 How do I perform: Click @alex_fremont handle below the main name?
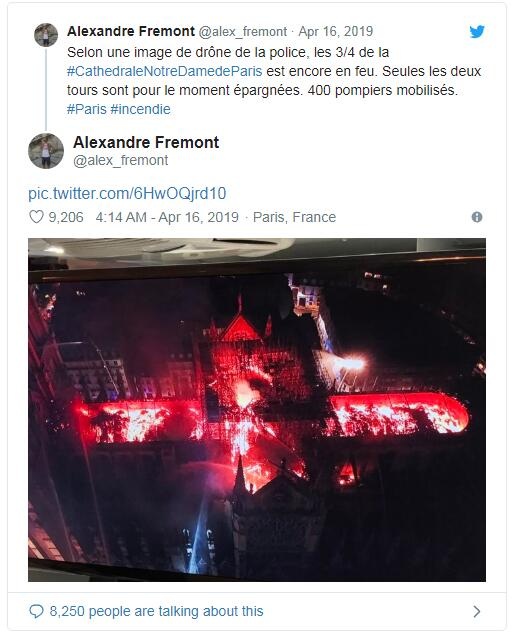coord(120,160)
